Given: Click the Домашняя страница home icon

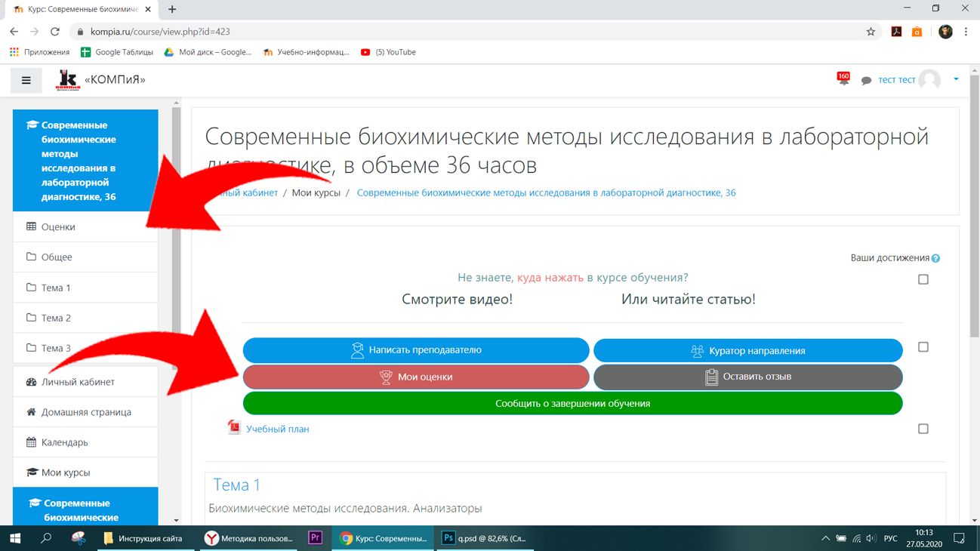Looking at the screenshot, I should [x=31, y=412].
